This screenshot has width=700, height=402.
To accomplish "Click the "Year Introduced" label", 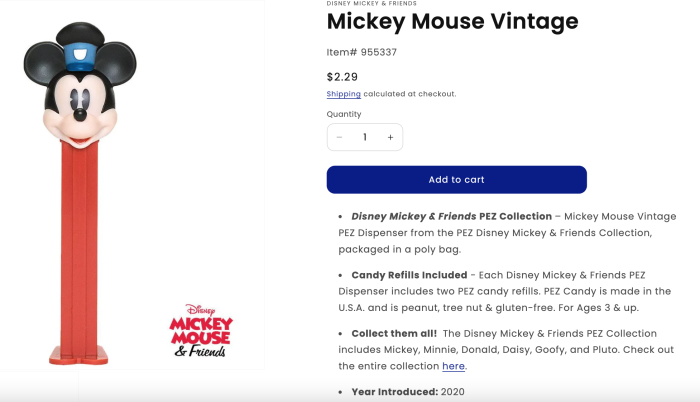I will (394, 392).
